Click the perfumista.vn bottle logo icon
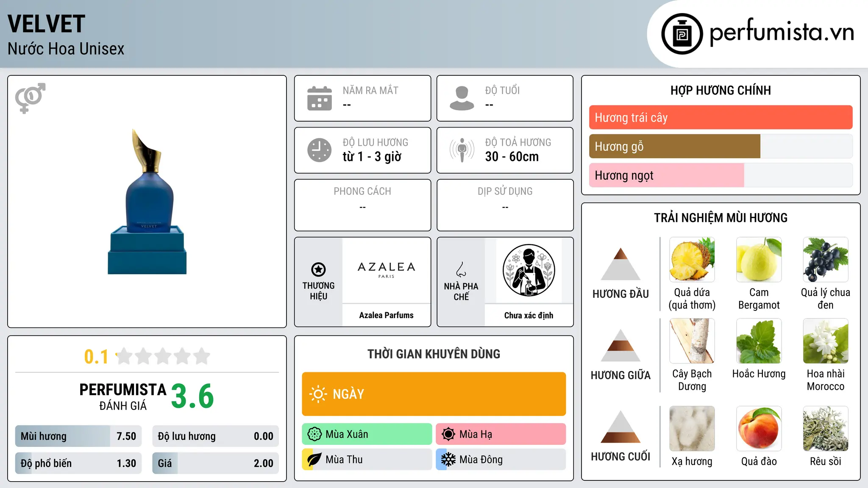 pos(682,34)
